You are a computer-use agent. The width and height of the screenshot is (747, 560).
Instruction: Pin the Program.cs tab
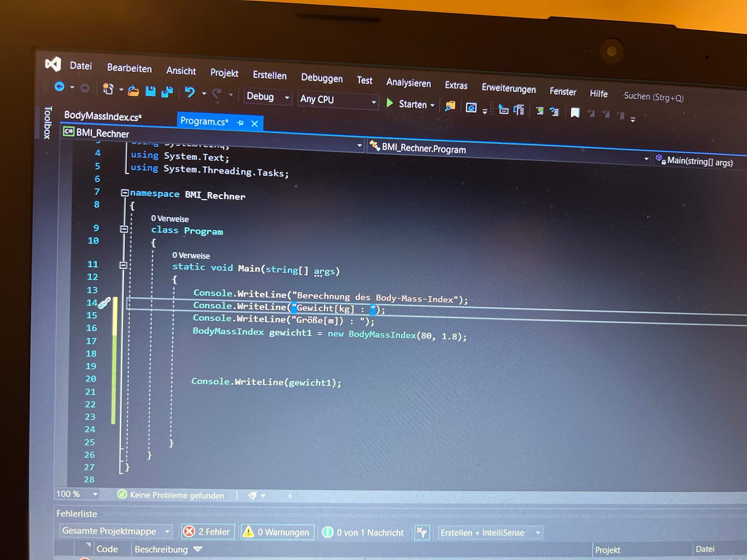click(240, 123)
